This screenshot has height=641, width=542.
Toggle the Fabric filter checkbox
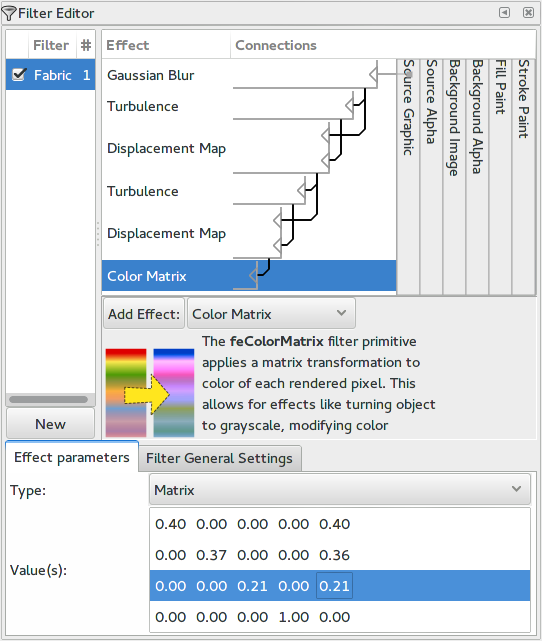[x=19, y=75]
